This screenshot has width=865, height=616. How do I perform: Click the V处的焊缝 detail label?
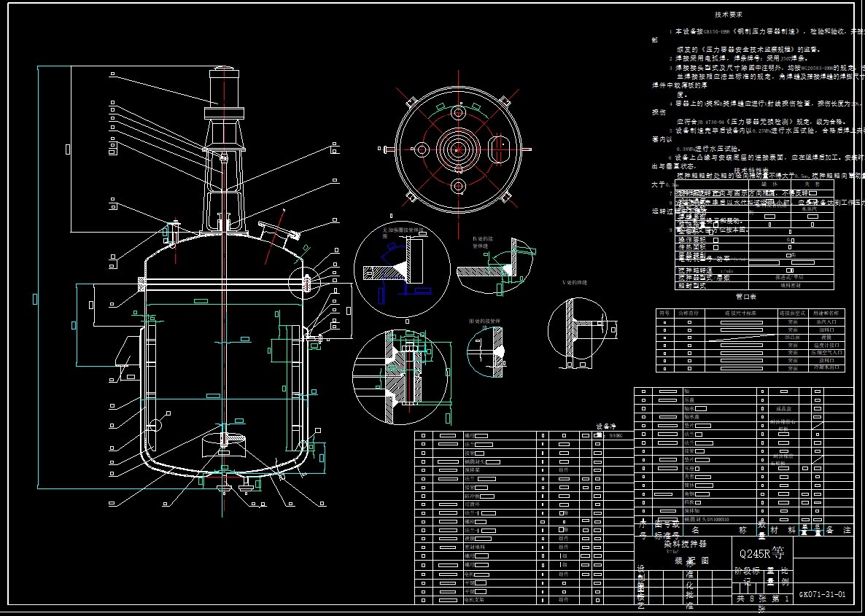(575, 282)
